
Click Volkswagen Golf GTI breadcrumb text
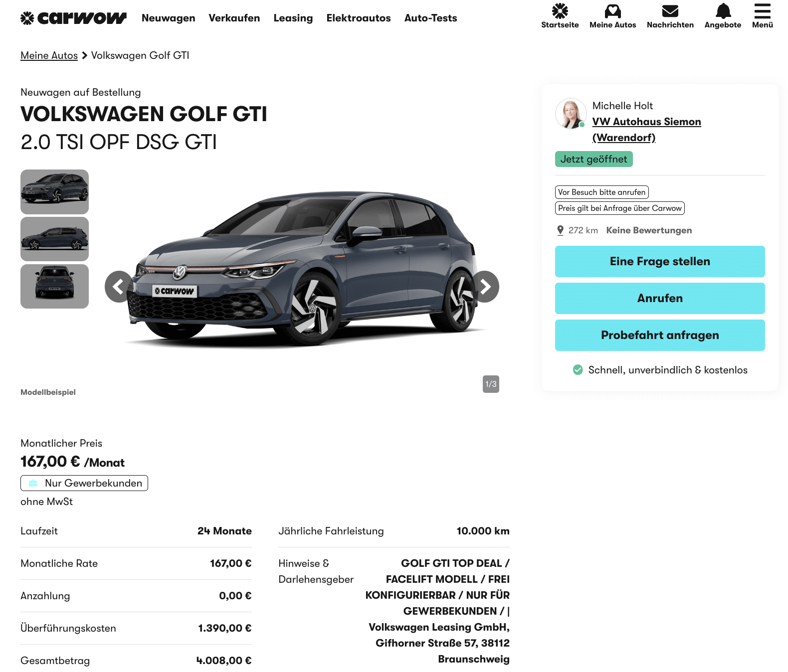point(140,55)
